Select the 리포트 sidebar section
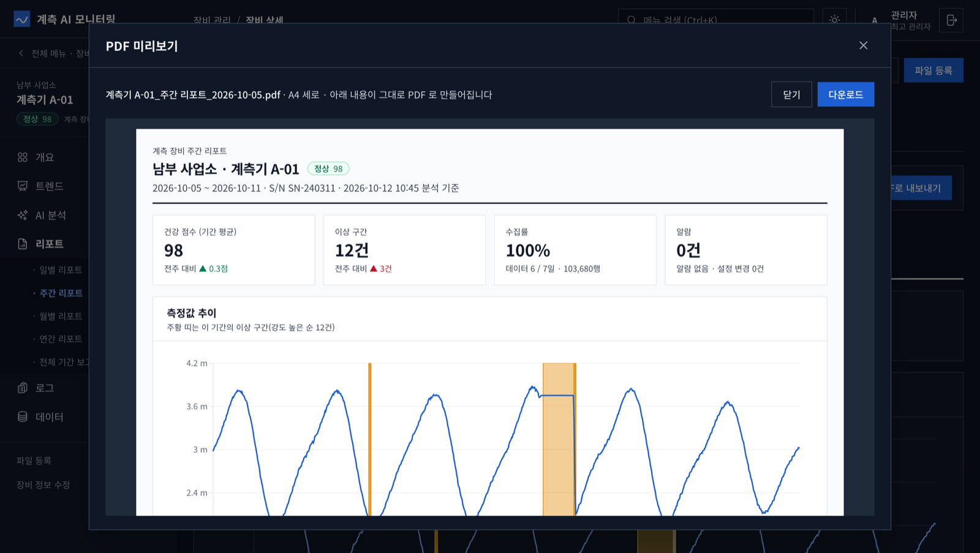980x553 pixels. 49,244
